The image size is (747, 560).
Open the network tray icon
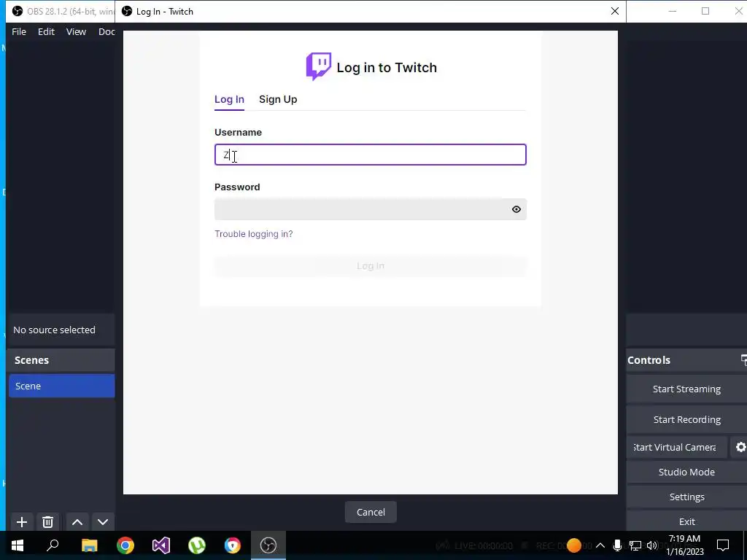click(635, 545)
